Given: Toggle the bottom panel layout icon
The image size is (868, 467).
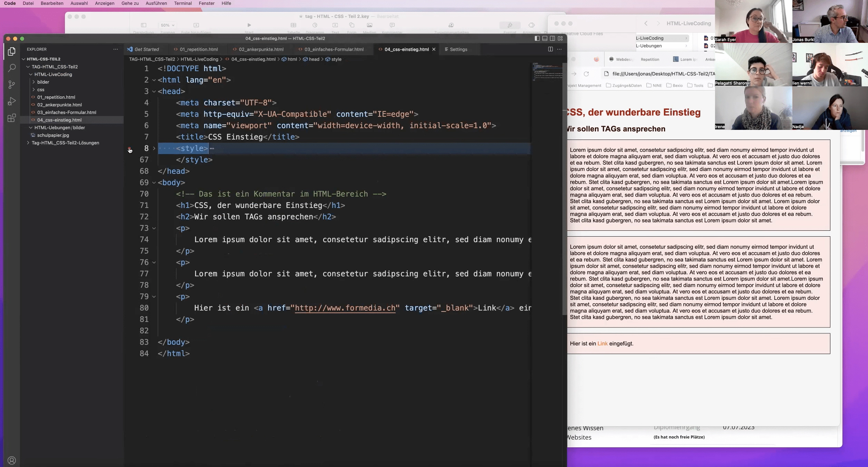Looking at the screenshot, I should pyautogui.click(x=545, y=38).
